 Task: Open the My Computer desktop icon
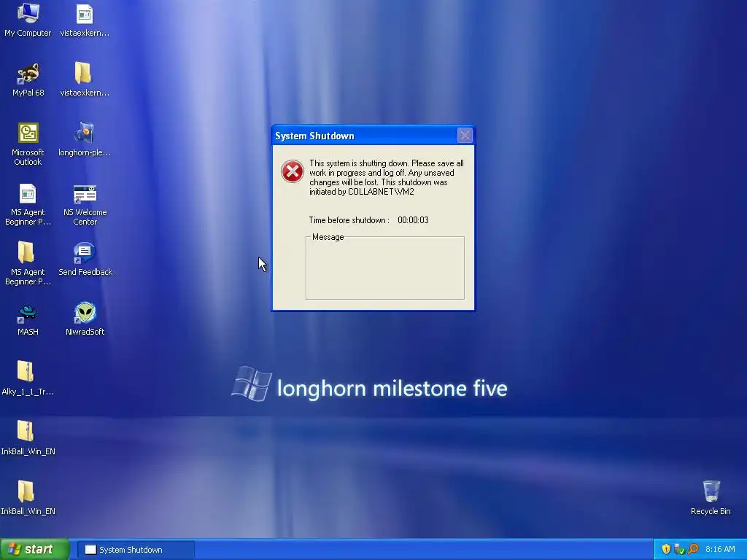[x=28, y=19]
